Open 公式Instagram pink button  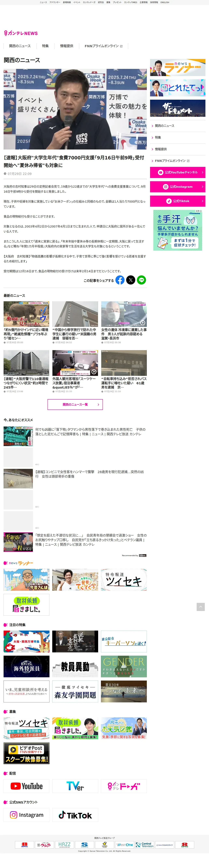(x=178, y=187)
